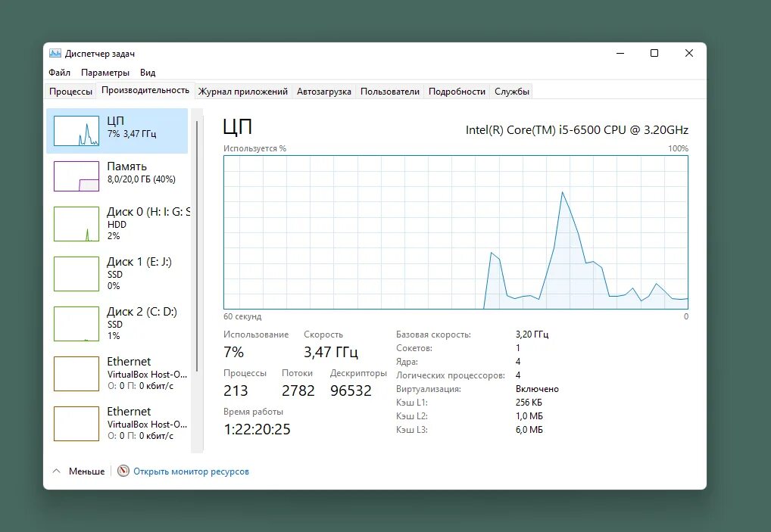Screen dimensions: 771x532
Task: Switch to the Подробности tab
Action: (457, 92)
